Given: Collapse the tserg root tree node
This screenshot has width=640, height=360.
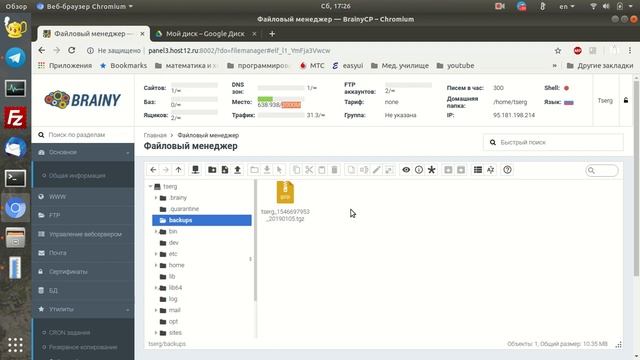Looking at the screenshot, I should point(150,186).
